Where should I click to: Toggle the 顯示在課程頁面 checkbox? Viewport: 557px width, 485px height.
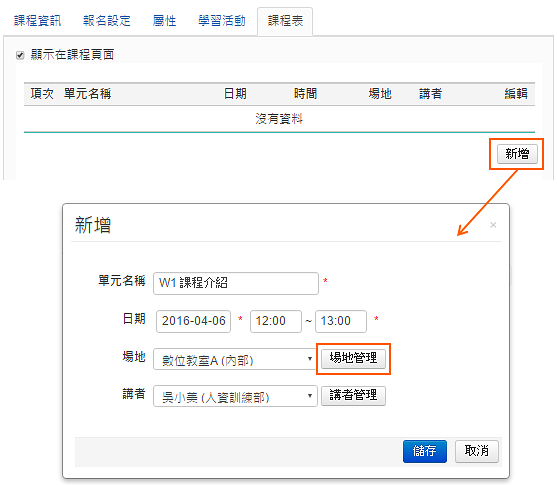coord(20,55)
